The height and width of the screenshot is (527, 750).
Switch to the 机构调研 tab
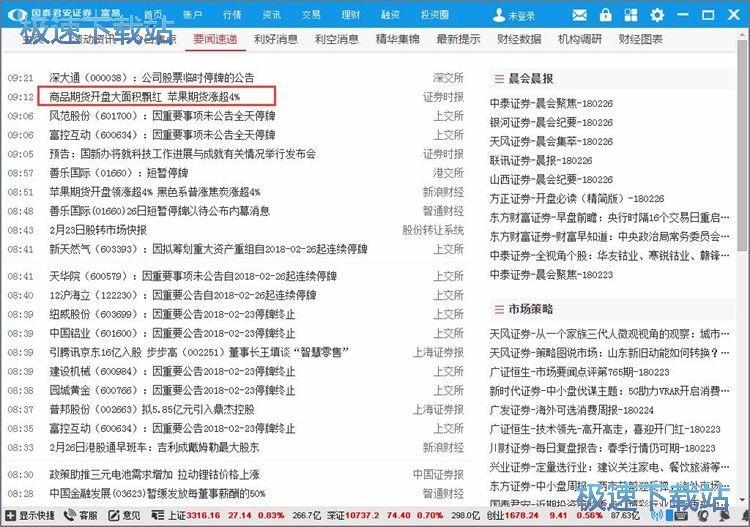[580, 39]
